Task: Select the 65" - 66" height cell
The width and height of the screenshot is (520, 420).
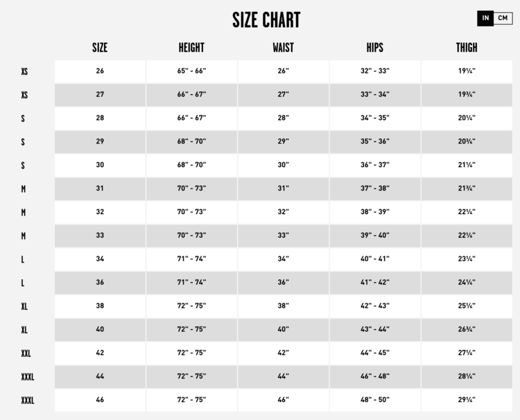Action: tap(191, 71)
